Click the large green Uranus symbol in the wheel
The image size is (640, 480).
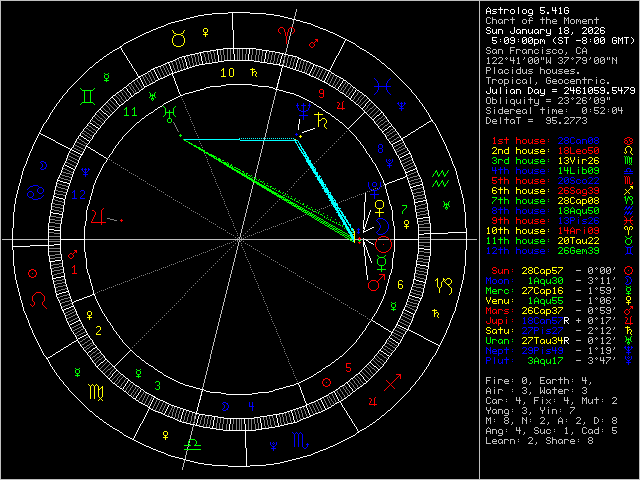pos(169,115)
